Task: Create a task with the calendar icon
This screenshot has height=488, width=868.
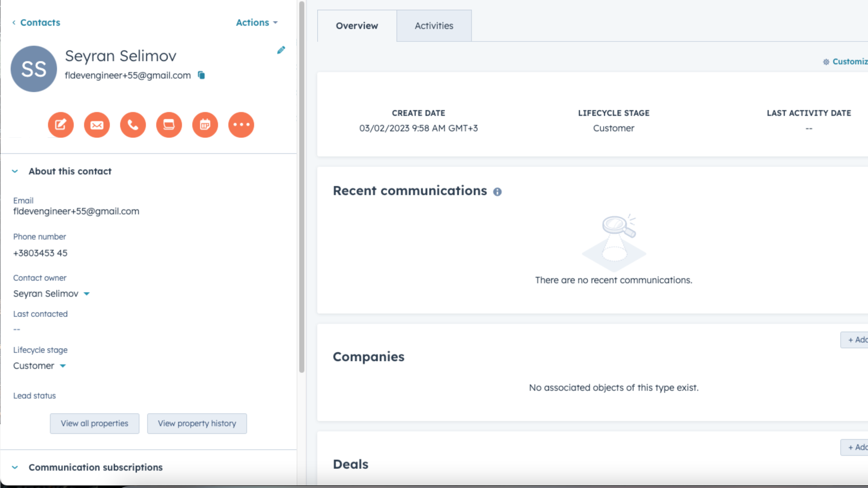Action: coord(205,125)
